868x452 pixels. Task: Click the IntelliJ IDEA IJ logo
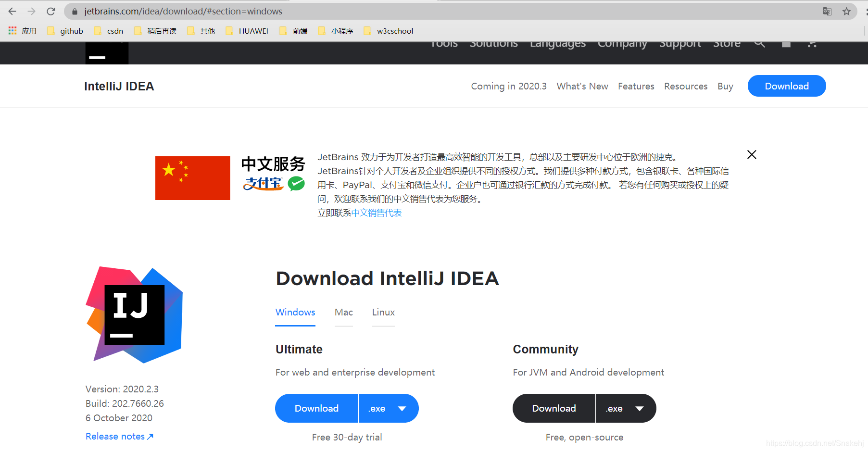134,314
